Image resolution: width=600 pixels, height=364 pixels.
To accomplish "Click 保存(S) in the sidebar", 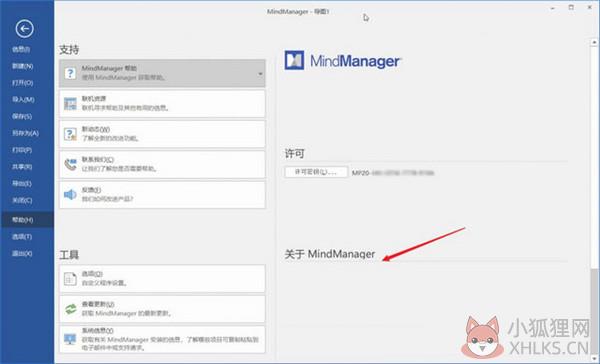I will [22, 116].
